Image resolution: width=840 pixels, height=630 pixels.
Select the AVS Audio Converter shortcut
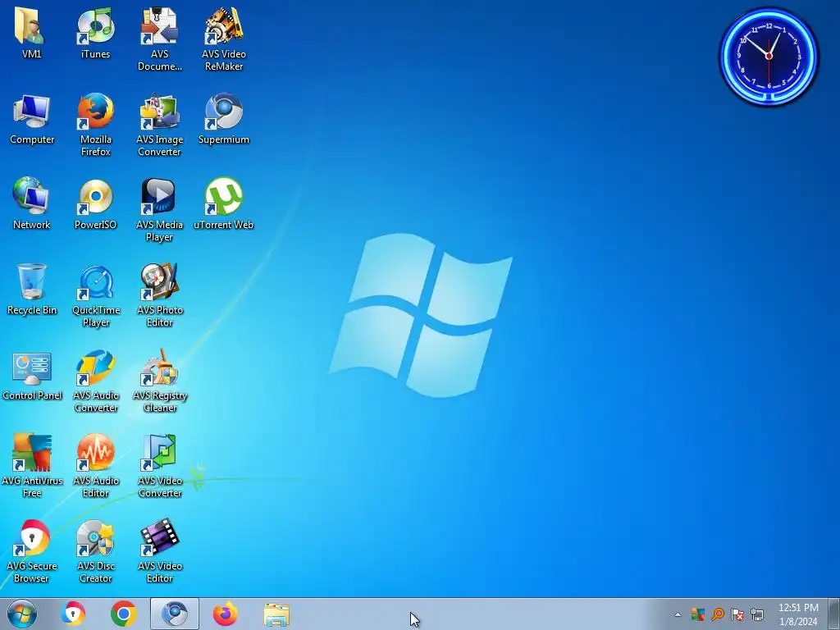coord(95,381)
